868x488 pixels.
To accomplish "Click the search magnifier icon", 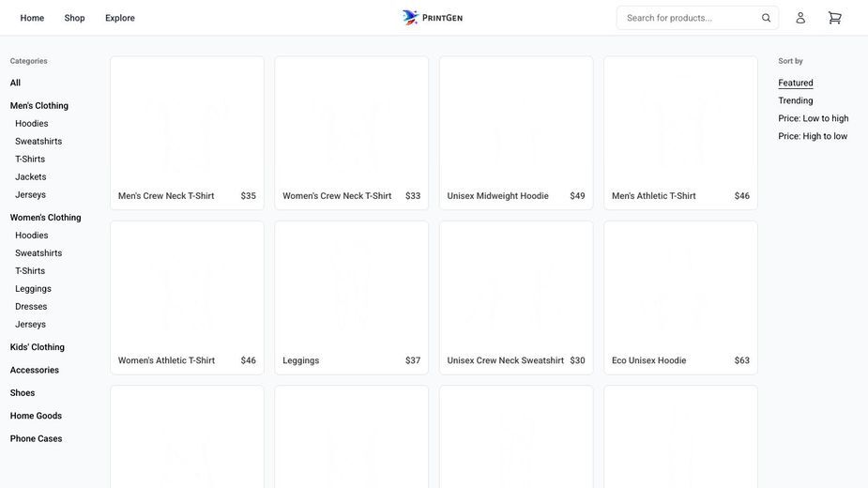I will click(766, 18).
